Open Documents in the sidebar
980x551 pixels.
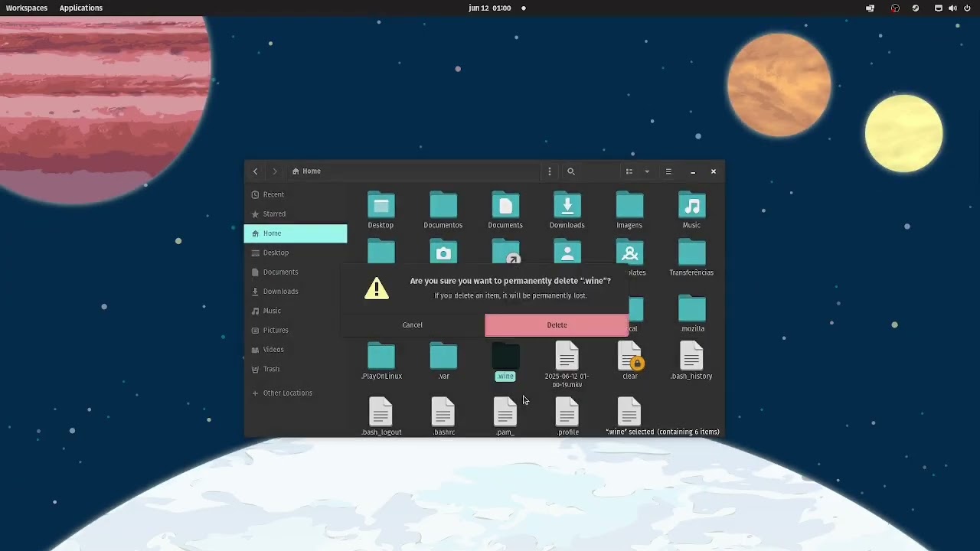[x=296, y=272]
